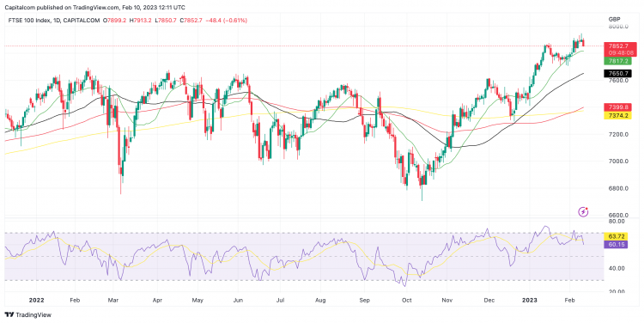Click the GBP currency label

pos(615,19)
